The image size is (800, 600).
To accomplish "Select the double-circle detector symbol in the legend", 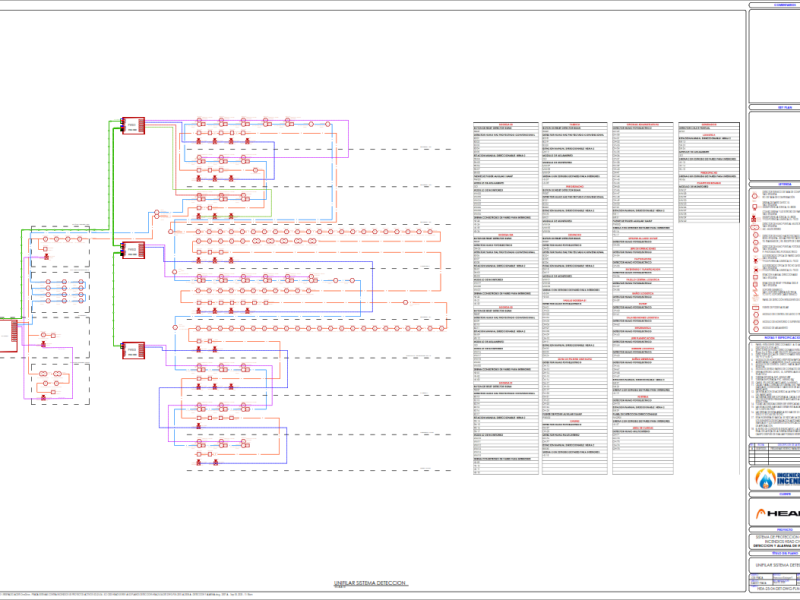I will coord(756,228).
